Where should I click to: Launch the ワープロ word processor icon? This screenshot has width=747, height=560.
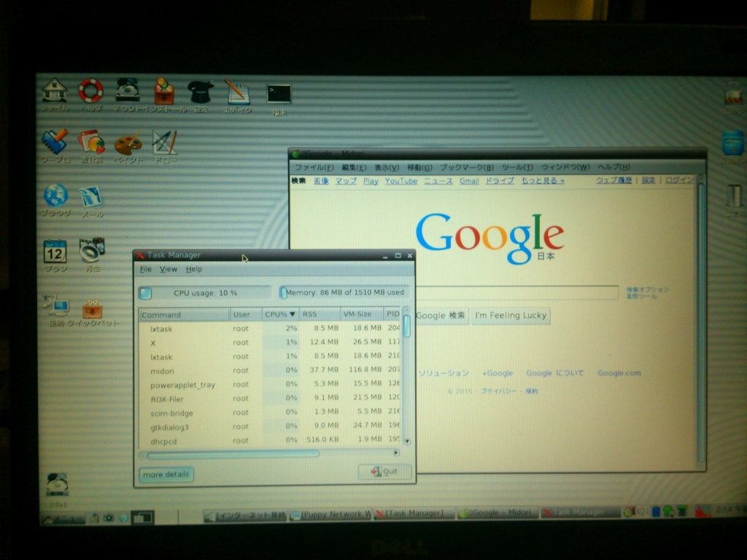pos(55,141)
